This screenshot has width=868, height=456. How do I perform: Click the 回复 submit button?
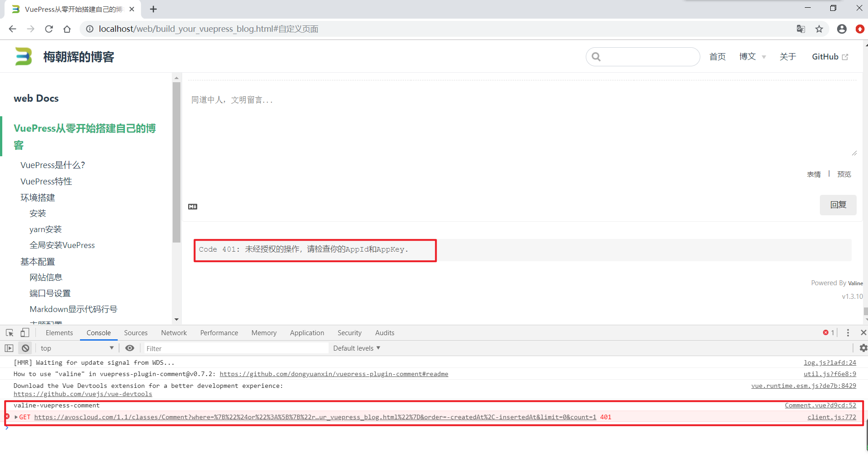(x=838, y=205)
